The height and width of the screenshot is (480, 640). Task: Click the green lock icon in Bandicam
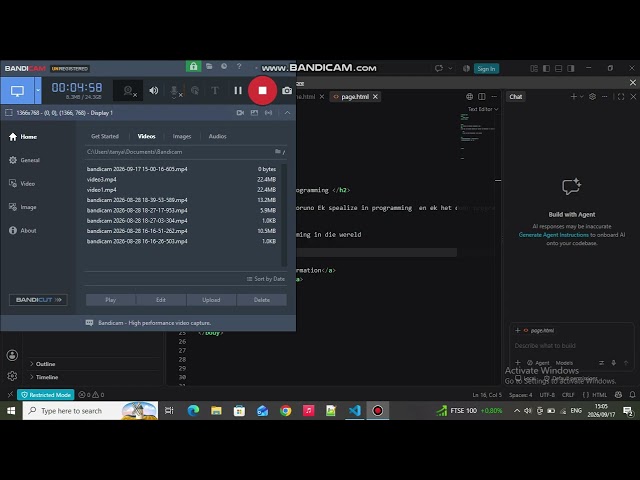(193, 67)
